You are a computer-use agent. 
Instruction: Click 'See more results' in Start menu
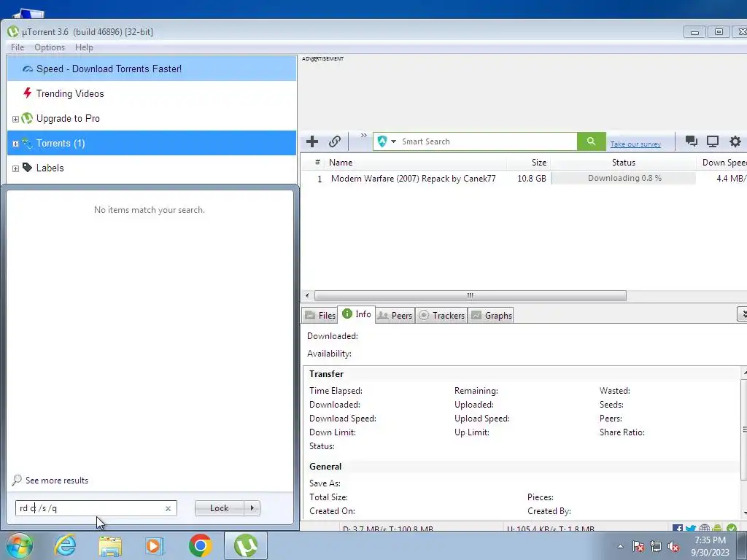(57, 481)
